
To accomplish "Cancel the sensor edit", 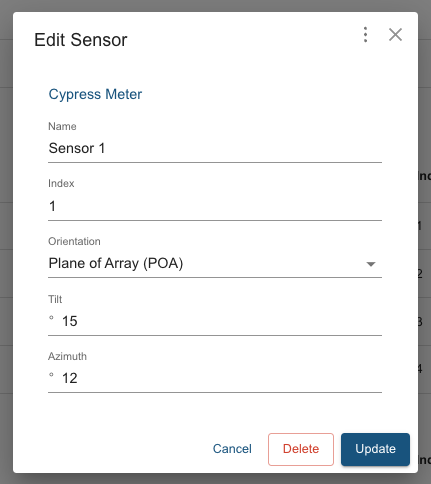I will coord(232,449).
